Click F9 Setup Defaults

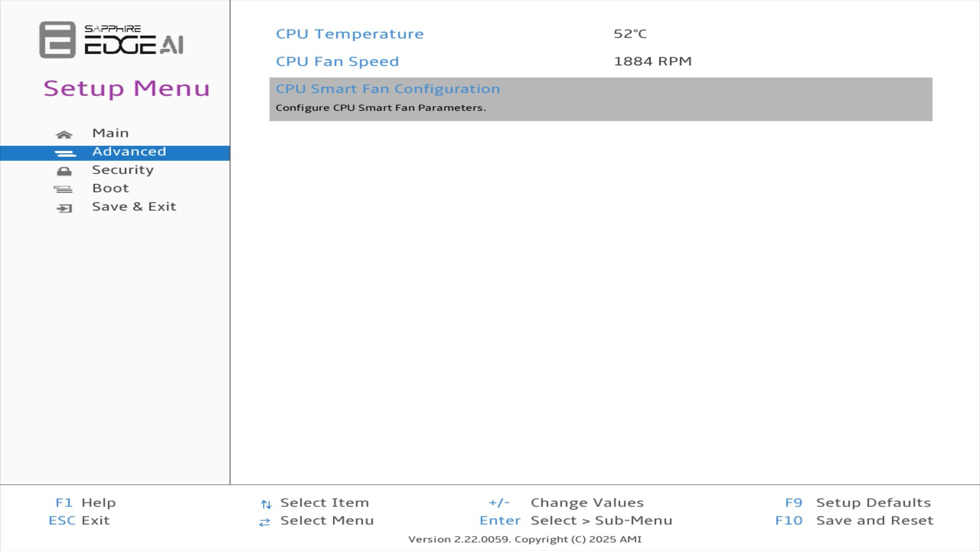(857, 503)
